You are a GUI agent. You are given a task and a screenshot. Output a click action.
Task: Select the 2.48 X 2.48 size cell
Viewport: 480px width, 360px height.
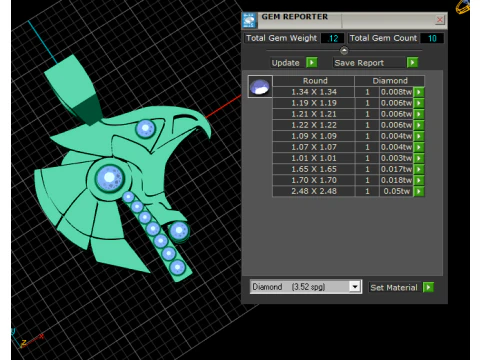click(x=314, y=191)
